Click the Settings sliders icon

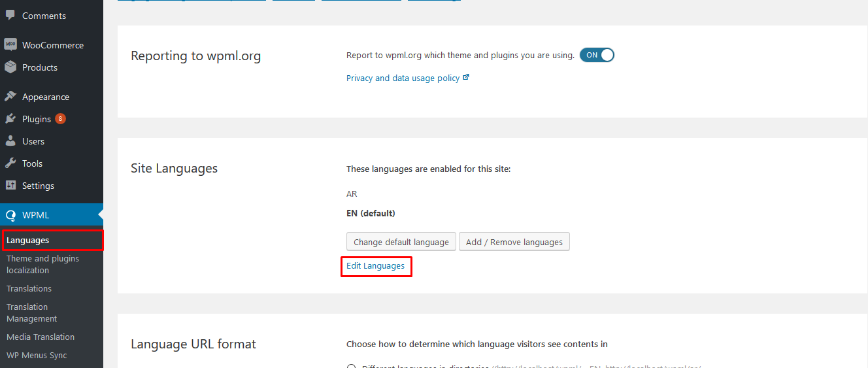(10, 186)
